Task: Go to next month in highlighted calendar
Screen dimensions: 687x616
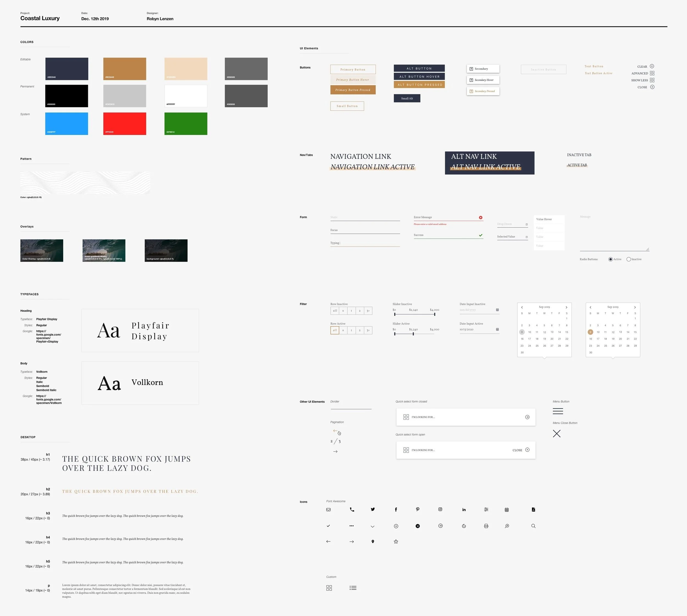Action: [635, 307]
